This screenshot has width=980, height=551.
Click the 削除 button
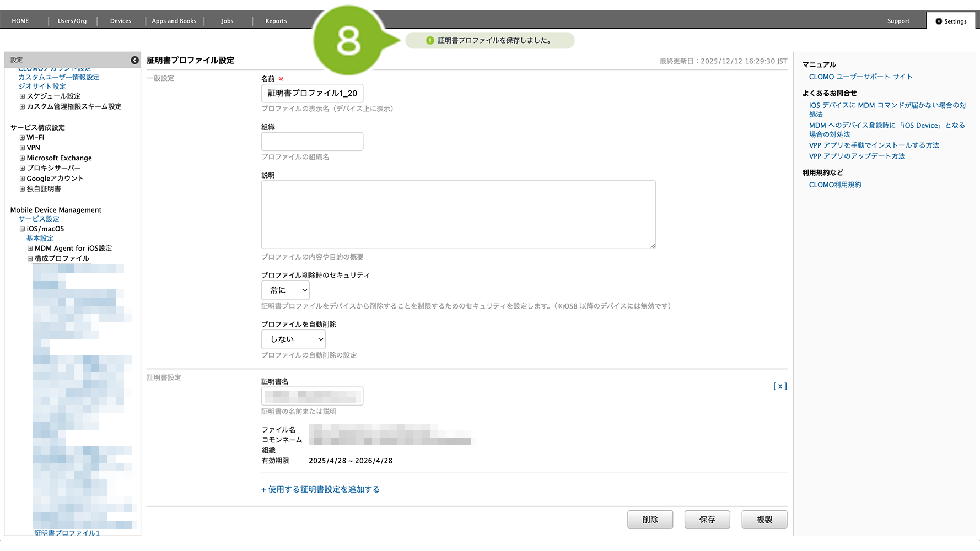650,520
